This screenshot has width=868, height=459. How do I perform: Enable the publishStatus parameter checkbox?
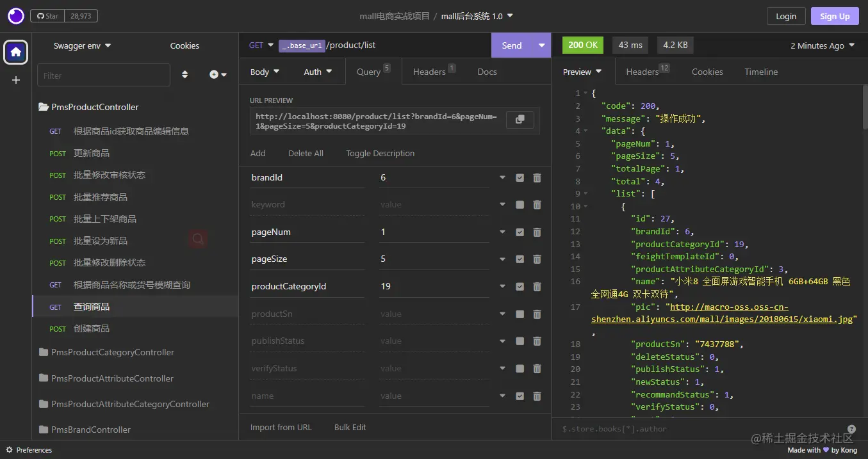pos(520,341)
